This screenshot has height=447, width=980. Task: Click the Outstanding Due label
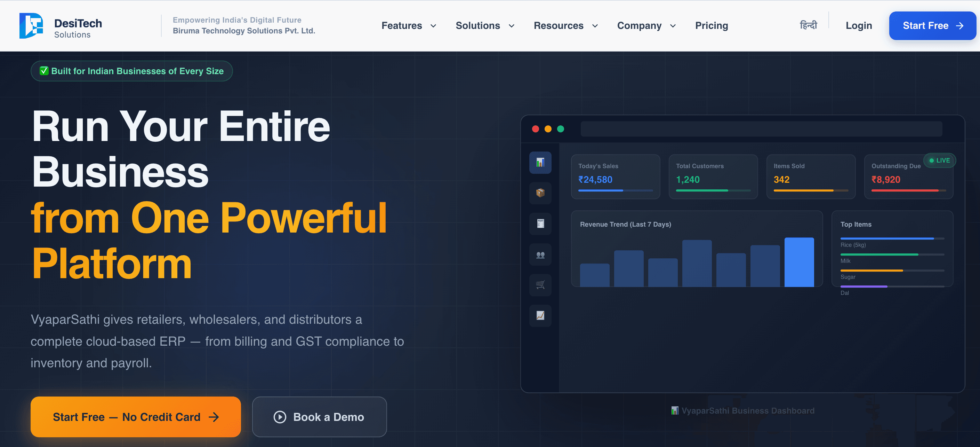(x=895, y=166)
